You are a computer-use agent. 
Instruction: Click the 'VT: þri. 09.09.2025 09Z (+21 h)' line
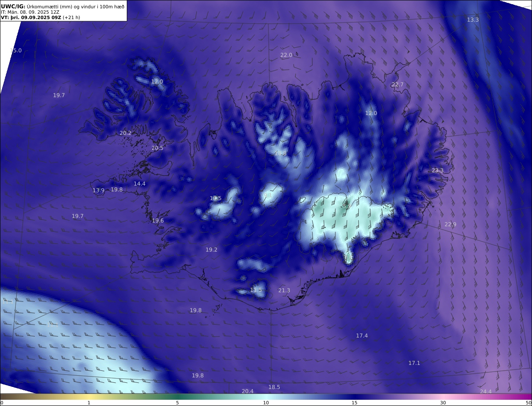pyautogui.click(x=39, y=18)
